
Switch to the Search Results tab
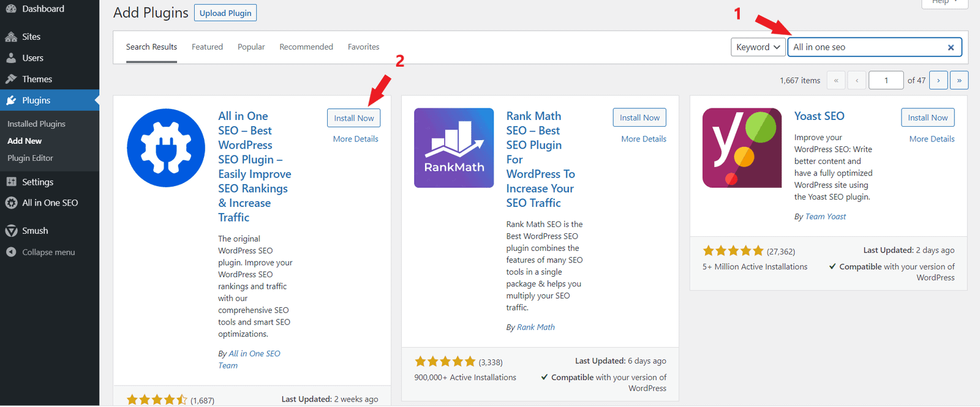point(151,47)
